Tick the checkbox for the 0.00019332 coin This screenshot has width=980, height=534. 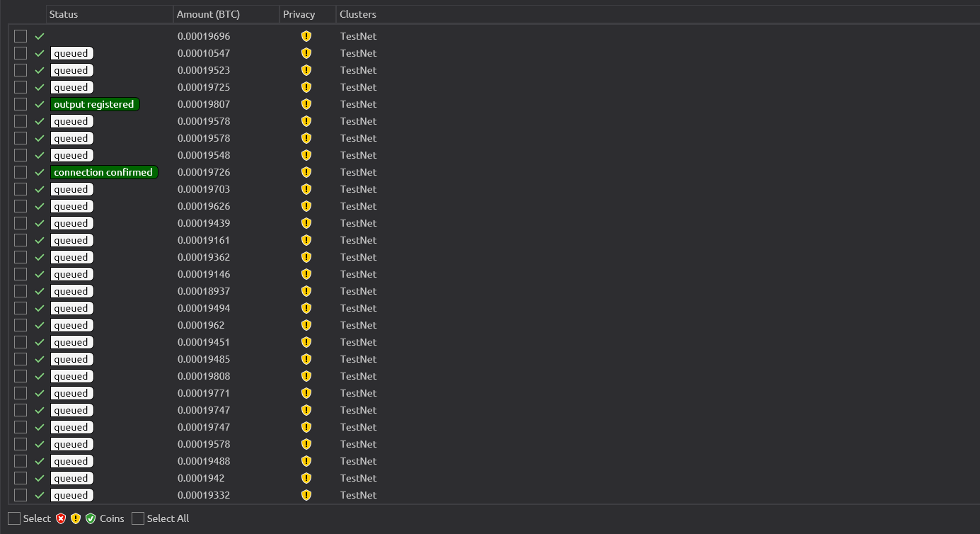[21, 495]
